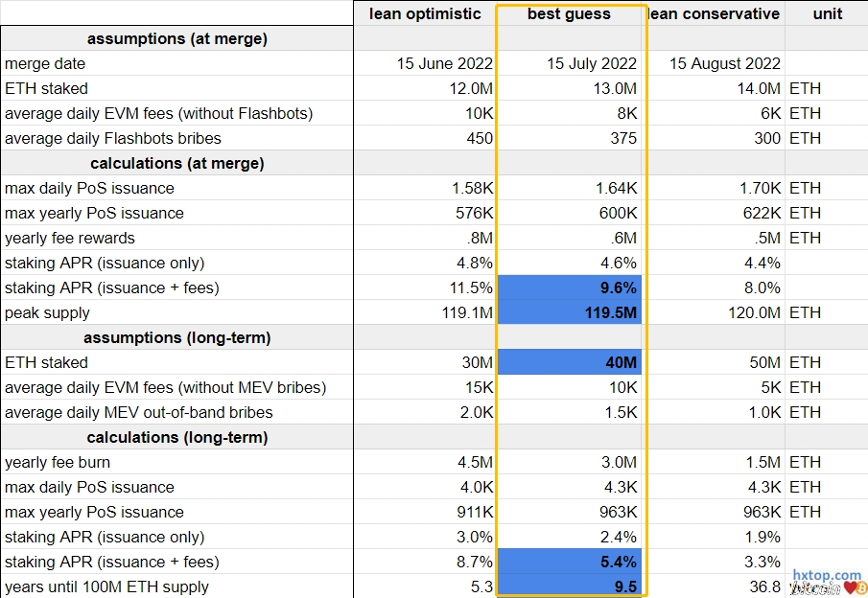The image size is (868, 598).
Task: Click the 'peak supply' row label
Action: [x=48, y=312]
